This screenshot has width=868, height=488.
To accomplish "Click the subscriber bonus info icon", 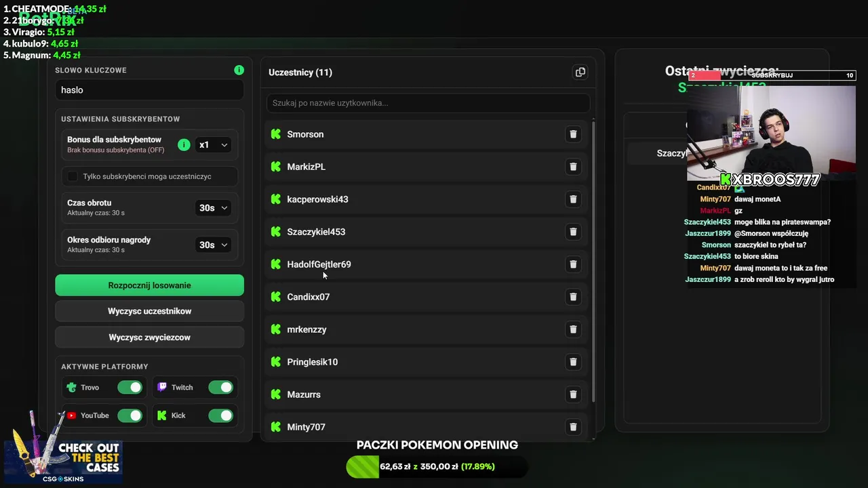I will (184, 144).
